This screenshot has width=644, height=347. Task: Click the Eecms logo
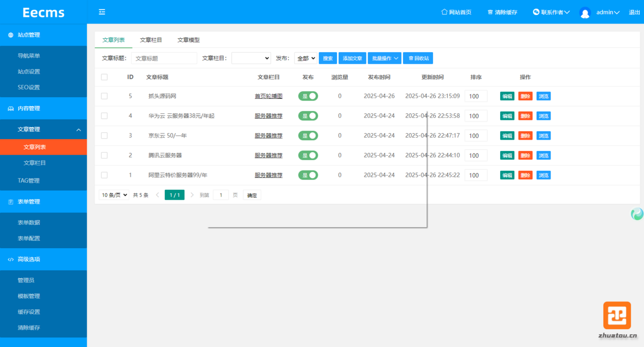[x=43, y=12]
